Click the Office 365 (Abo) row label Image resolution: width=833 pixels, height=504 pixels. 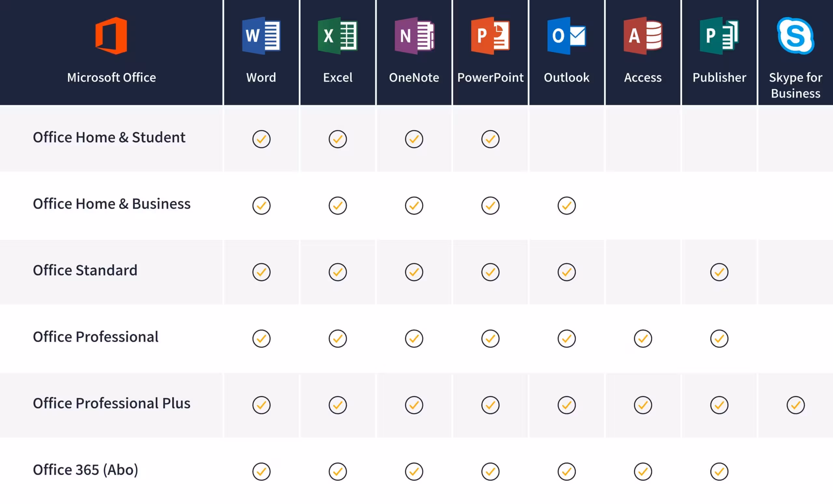[x=86, y=470]
